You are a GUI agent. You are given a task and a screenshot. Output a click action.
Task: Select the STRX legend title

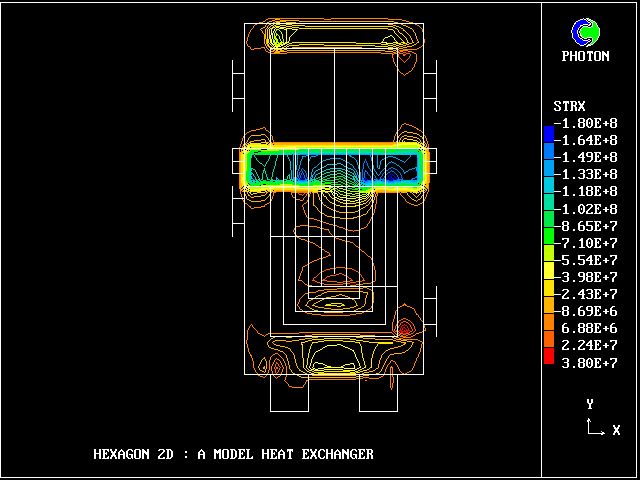coord(568,106)
